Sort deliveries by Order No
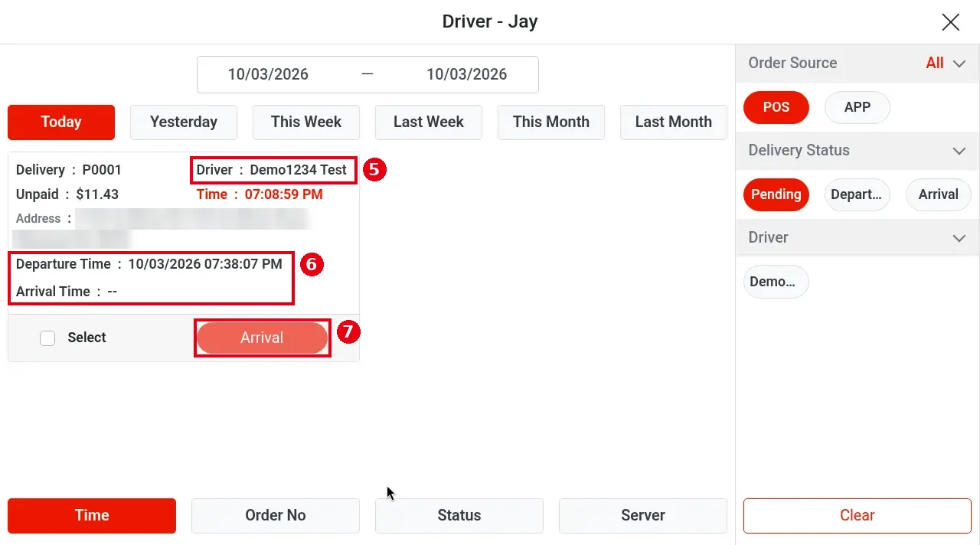 276,516
